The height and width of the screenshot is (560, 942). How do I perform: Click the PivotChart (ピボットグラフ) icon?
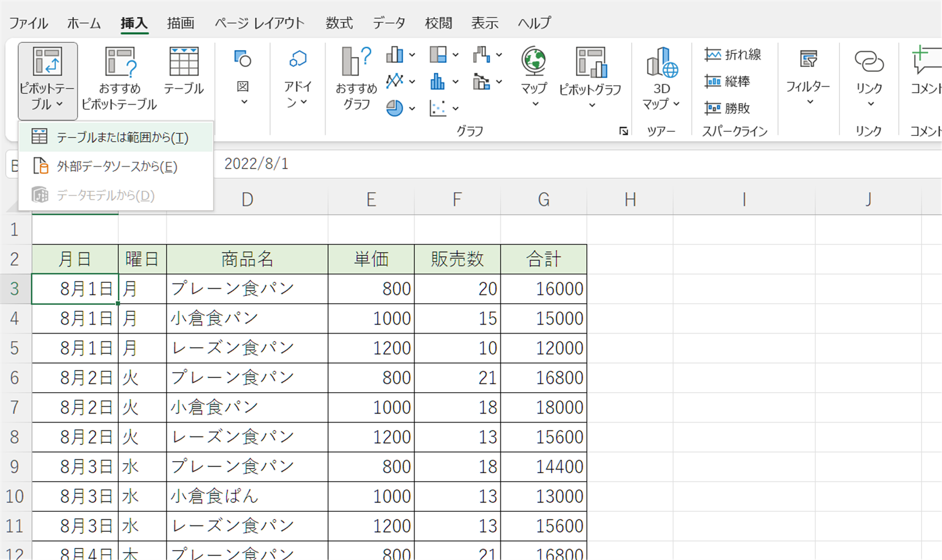pyautogui.click(x=590, y=63)
